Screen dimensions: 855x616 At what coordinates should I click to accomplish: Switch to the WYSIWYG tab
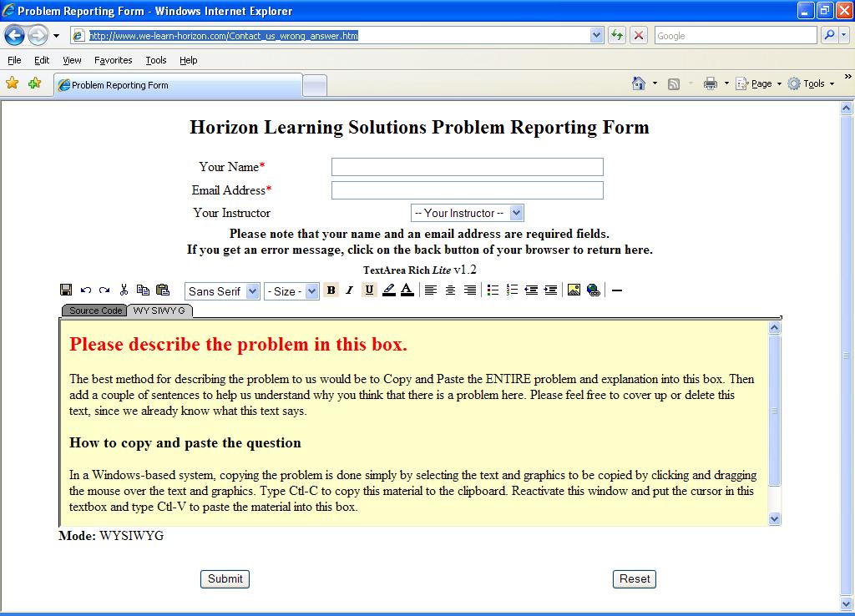[x=159, y=311]
